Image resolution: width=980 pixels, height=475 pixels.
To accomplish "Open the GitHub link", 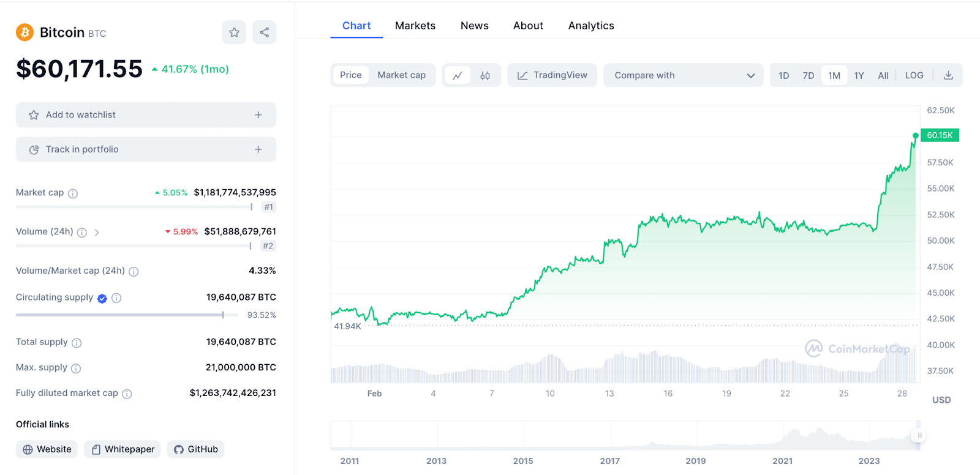I will [x=195, y=449].
